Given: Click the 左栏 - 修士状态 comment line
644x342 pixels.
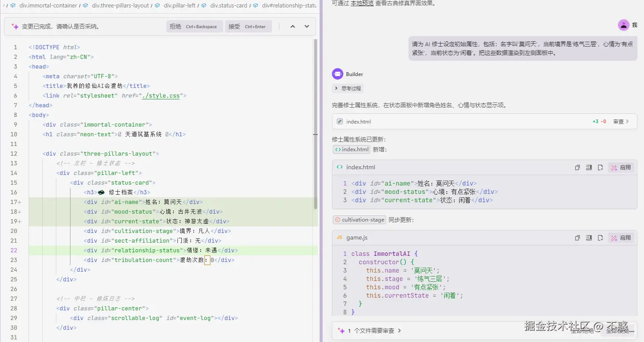Looking at the screenshot, I should pyautogui.click(x=96, y=163).
